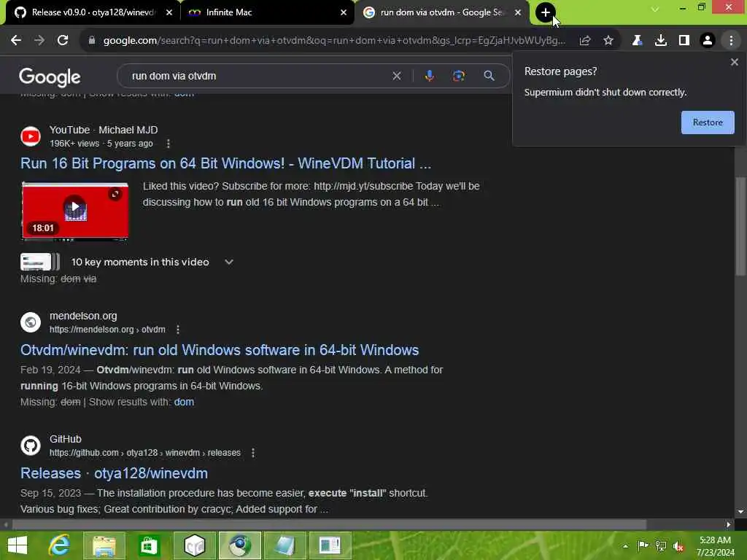Close the Infinite Mac tab
The height and width of the screenshot is (560, 747).
(x=344, y=12)
